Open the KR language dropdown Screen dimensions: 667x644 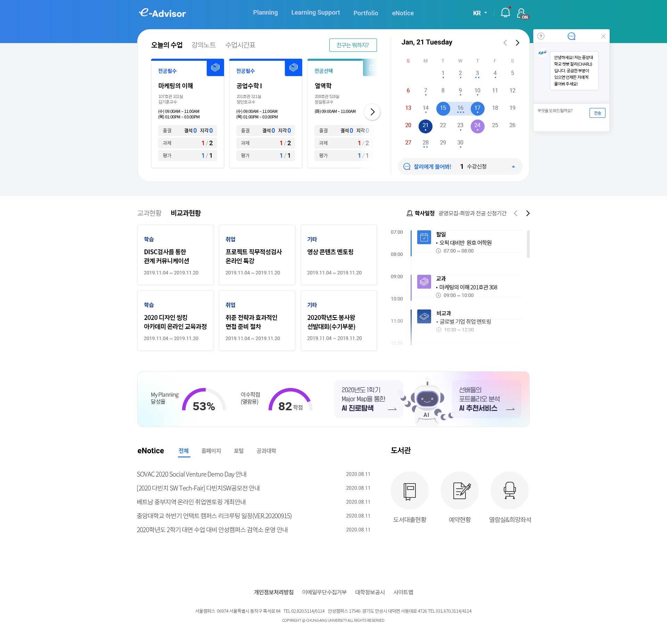pyautogui.click(x=480, y=13)
